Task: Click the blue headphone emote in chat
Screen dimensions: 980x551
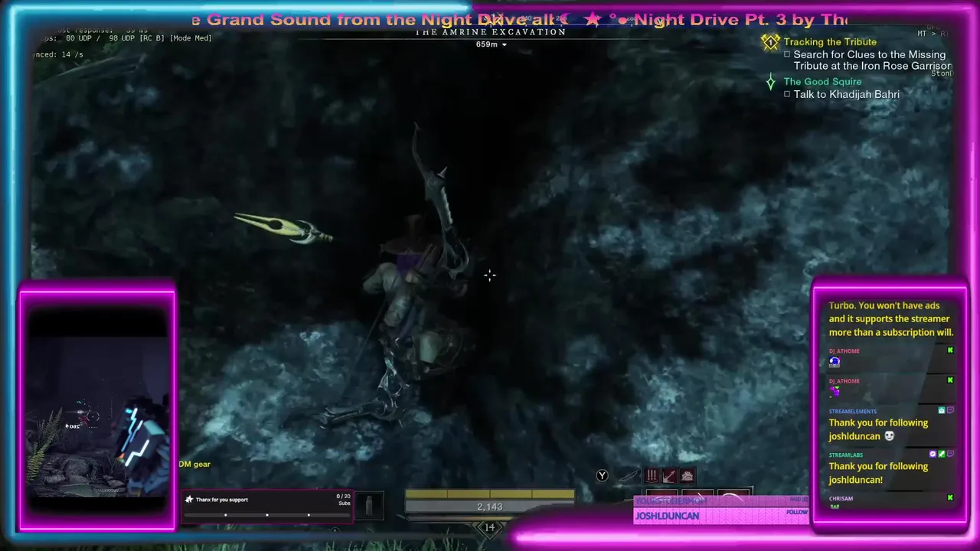Action: tap(835, 363)
